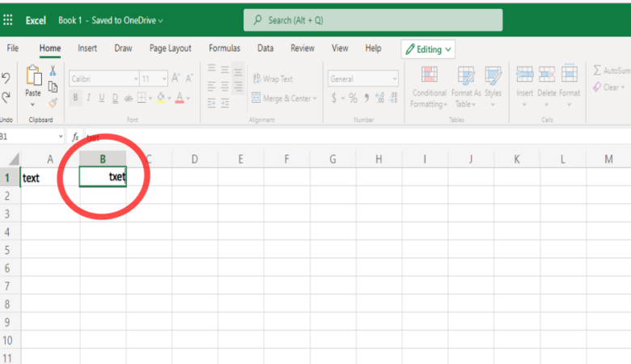
Task: Expand the General number format dropdown
Action: pyautogui.click(x=362, y=78)
